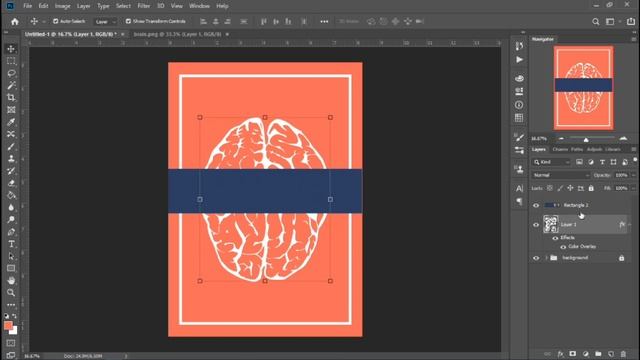Image resolution: width=640 pixels, height=360 pixels.
Task: Select the Clone Stamp tool
Action: click(11, 159)
